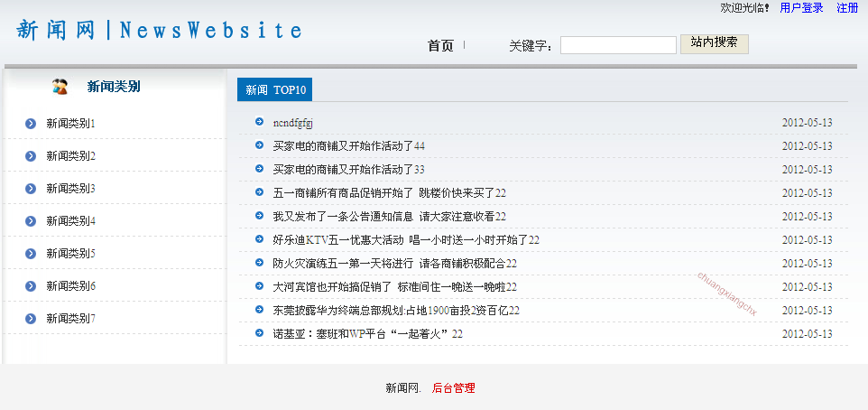The width and height of the screenshot is (868, 410).
Task: Open category 新闻类别5
Action: 71,254
